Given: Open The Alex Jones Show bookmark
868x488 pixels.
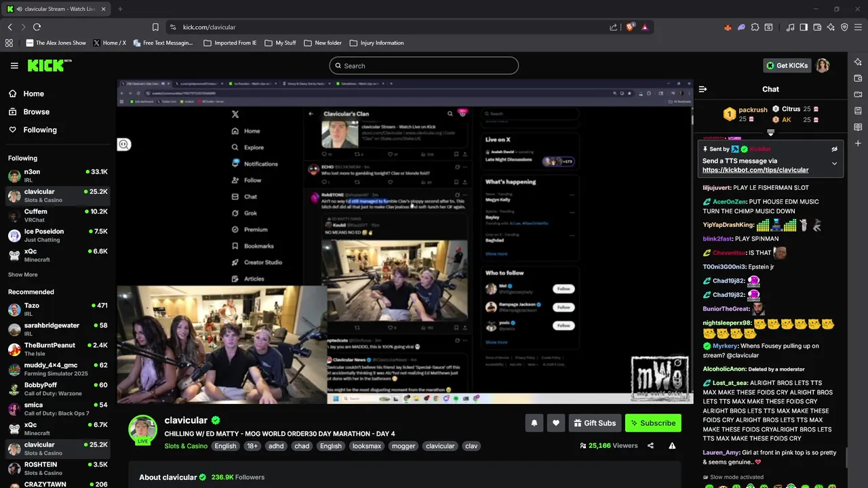Looking at the screenshot, I should [x=56, y=43].
